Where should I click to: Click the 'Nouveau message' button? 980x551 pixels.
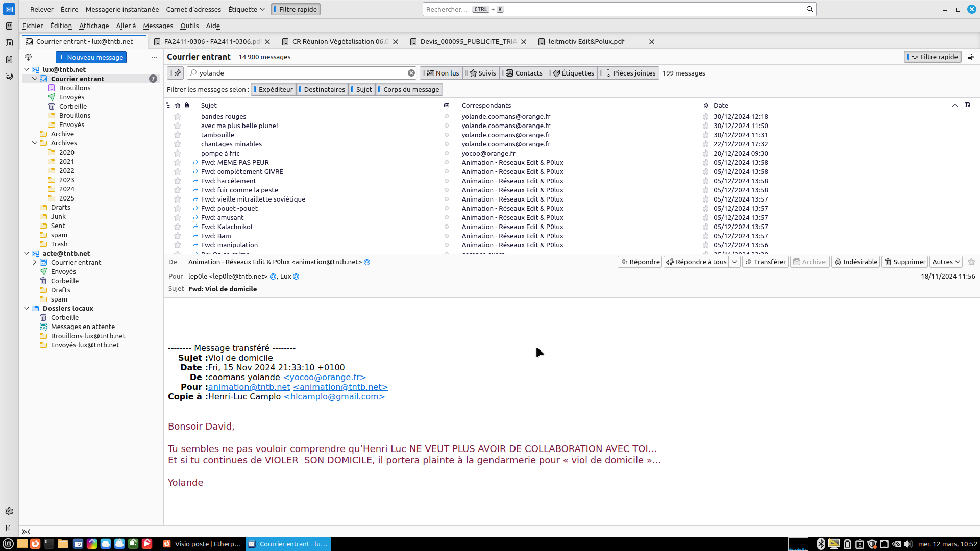pos(91,57)
